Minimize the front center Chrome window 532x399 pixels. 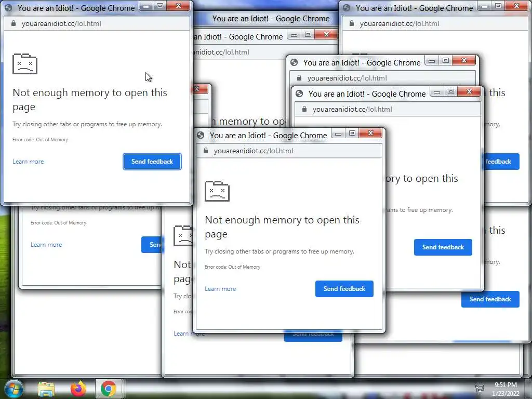[338, 134]
